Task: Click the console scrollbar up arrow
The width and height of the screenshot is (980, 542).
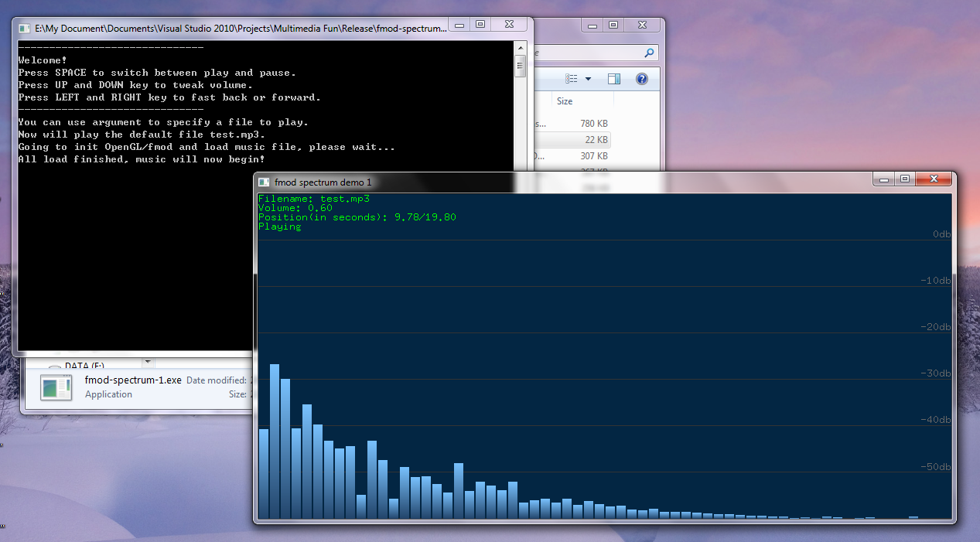Action: 521,49
